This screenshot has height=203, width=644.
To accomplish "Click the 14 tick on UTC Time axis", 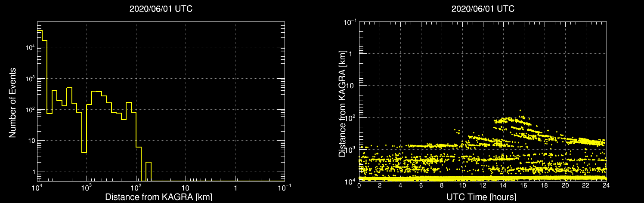I will 503,186.
